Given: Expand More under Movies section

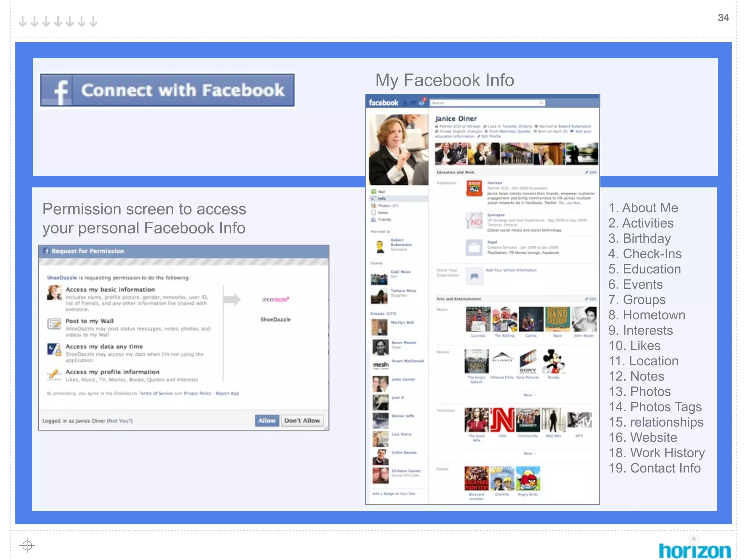Looking at the screenshot, I should (x=529, y=395).
